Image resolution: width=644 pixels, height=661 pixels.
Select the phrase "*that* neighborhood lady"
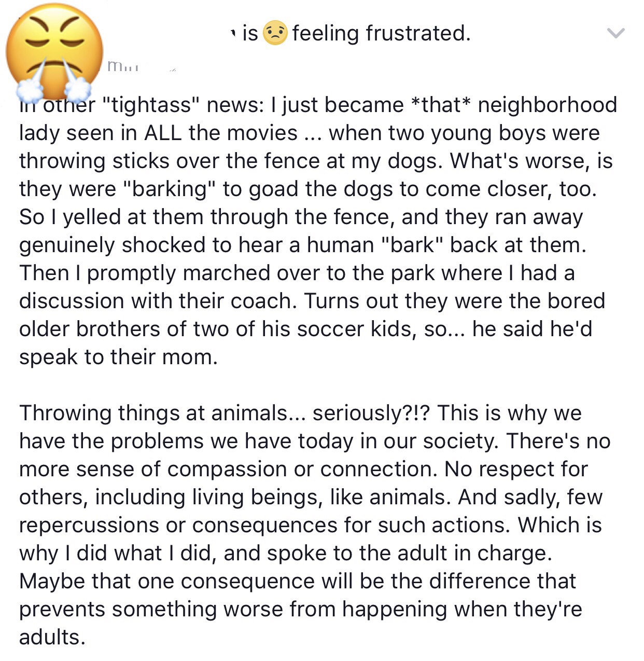[x=318, y=119]
